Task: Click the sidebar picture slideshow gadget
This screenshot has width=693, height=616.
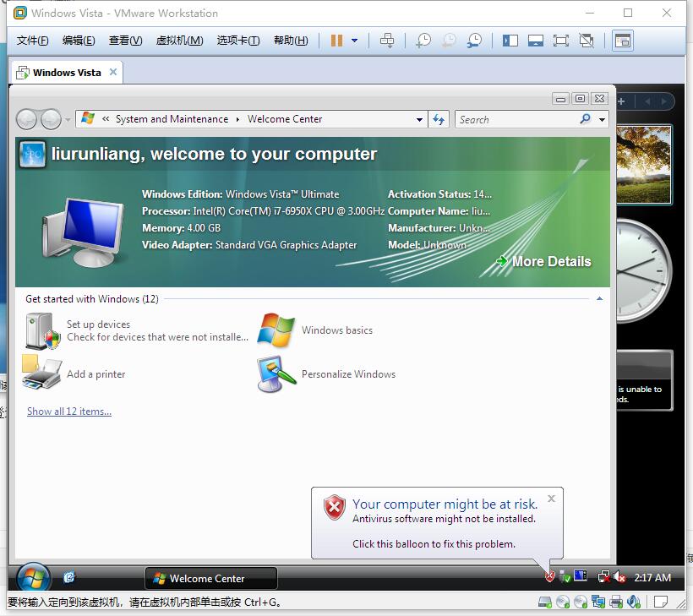Action: (x=643, y=165)
